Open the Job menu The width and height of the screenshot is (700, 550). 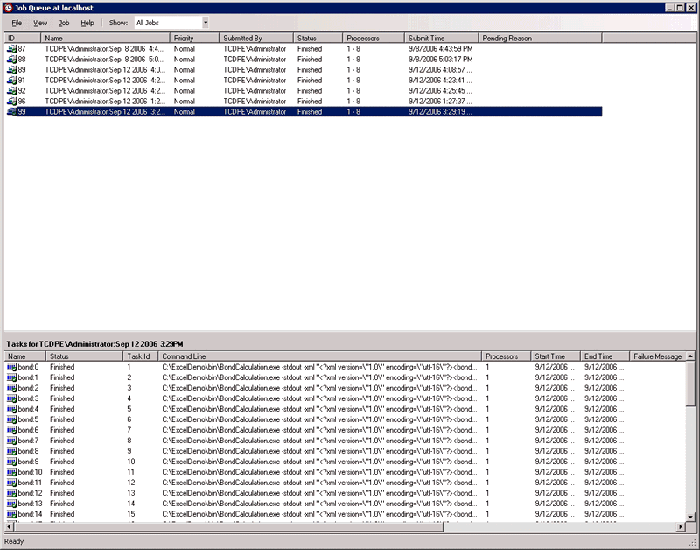[64, 22]
